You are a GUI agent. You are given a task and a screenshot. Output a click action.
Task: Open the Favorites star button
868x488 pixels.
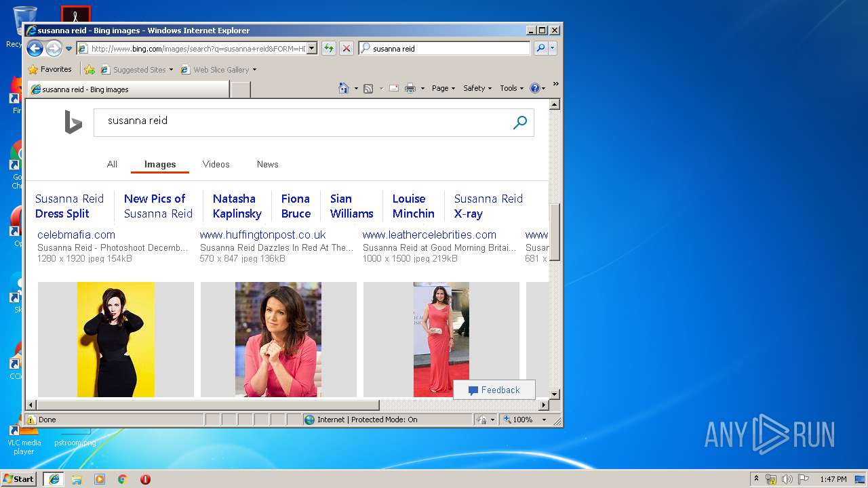pos(50,69)
